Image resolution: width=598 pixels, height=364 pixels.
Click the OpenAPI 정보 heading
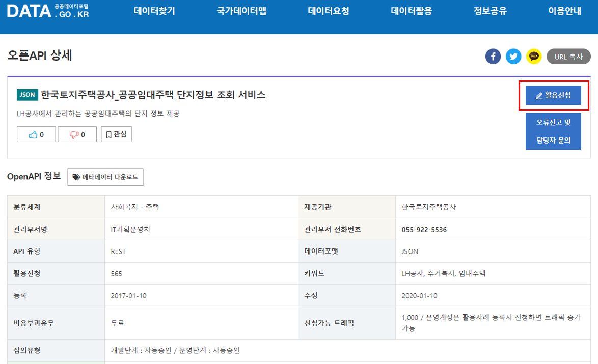coord(34,176)
